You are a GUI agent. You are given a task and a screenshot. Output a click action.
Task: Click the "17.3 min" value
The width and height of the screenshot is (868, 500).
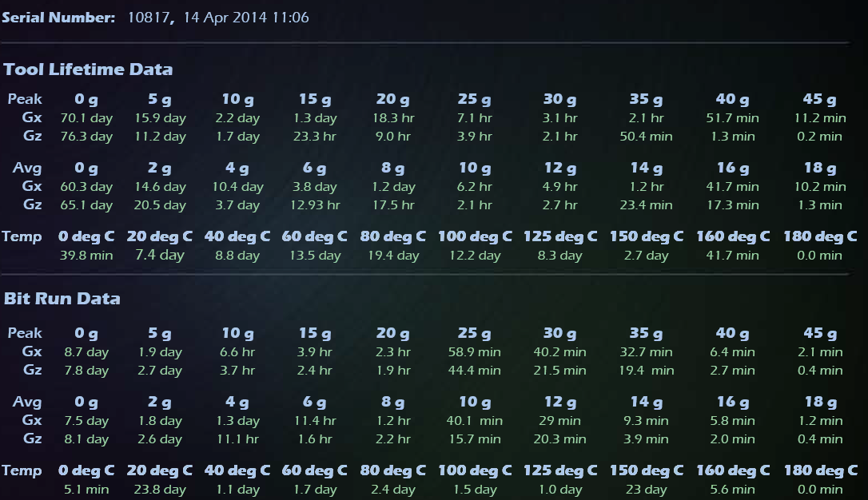pos(732,205)
